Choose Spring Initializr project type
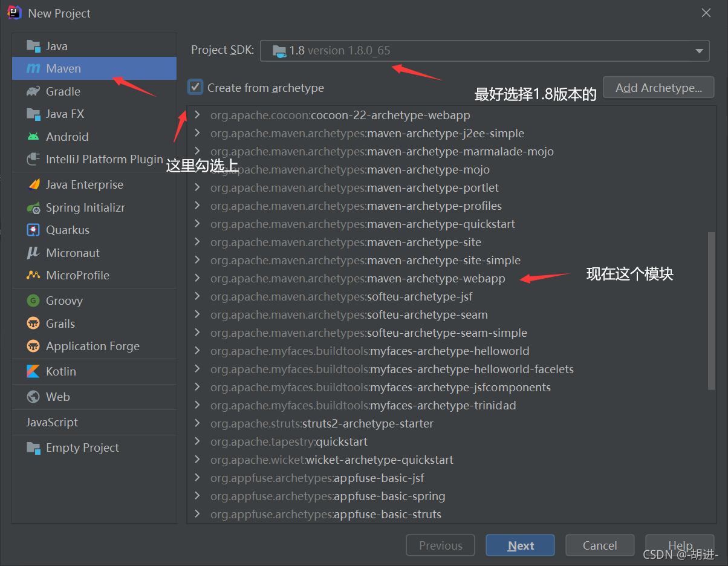This screenshot has height=566, width=728. (94, 207)
